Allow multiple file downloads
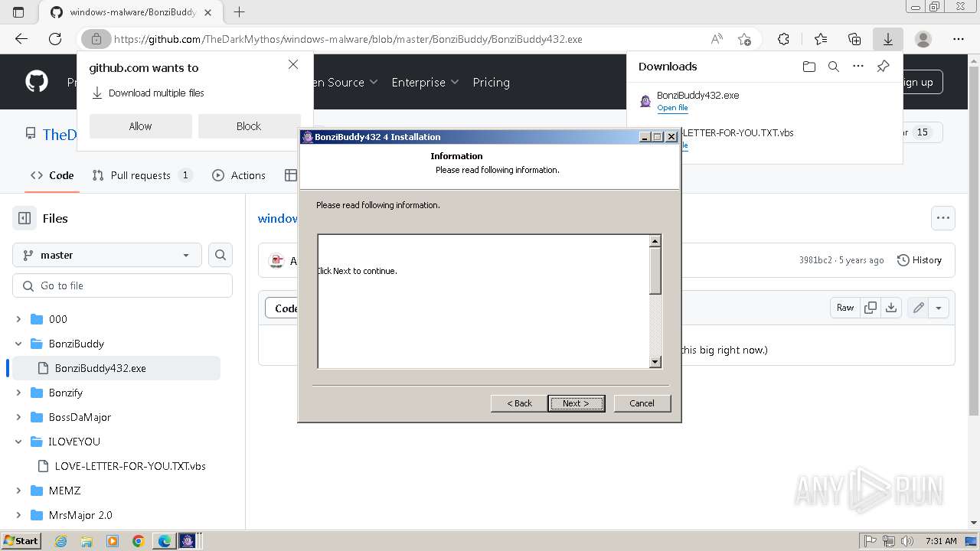The width and height of the screenshot is (980, 551). pyautogui.click(x=140, y=126)
